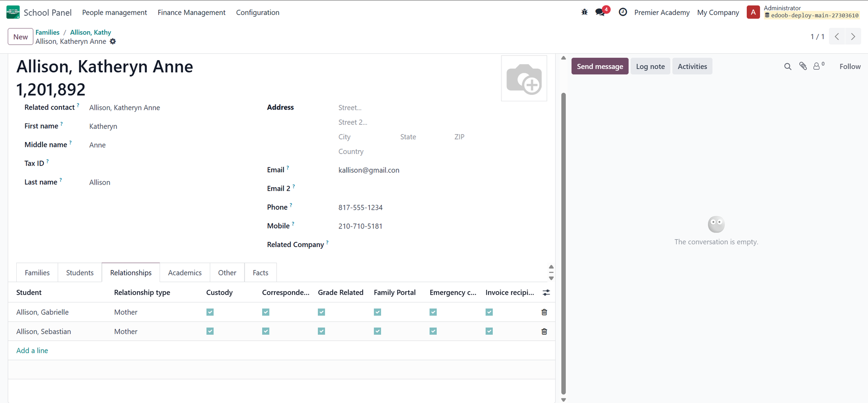Toggle Family Portal checkbox for Allison, Sebastian
The height and width of the screenshot is (403, 868).
pos(377,332)
